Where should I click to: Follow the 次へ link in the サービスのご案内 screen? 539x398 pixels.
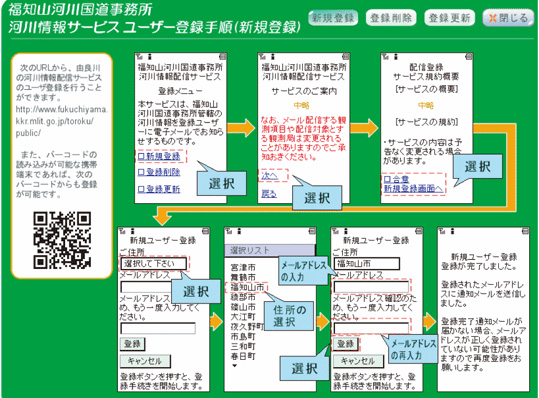[x=269, y=176]
